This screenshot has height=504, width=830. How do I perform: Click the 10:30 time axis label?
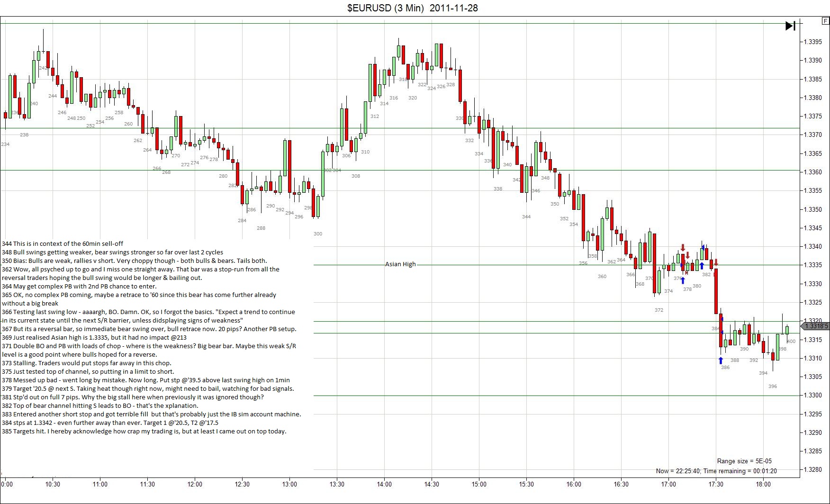pos(53,484)
